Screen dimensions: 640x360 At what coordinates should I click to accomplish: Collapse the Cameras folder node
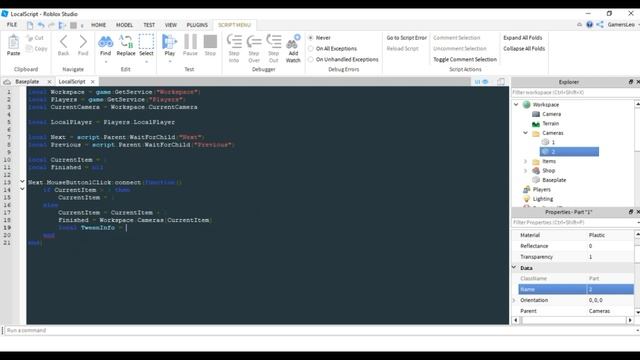click(x=526, y=133)
